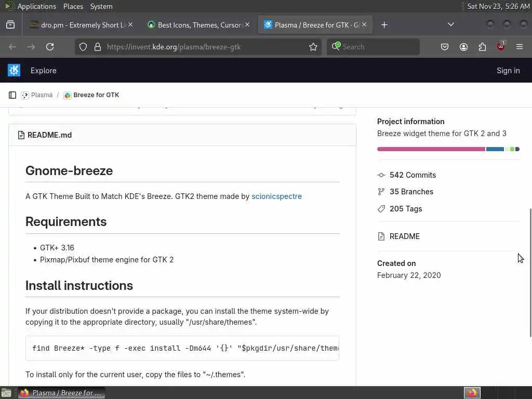This screenshot has height=399, width=532.
Task: Open the Plasma breadcrumb link
Action: (42, 95)
